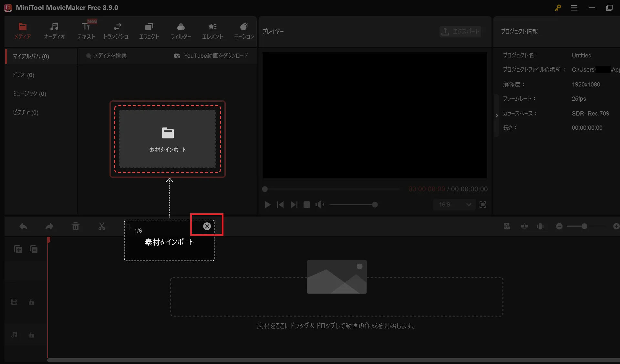Toggle the video track lock
Viewport: 620px width, 364px height.
32,302
